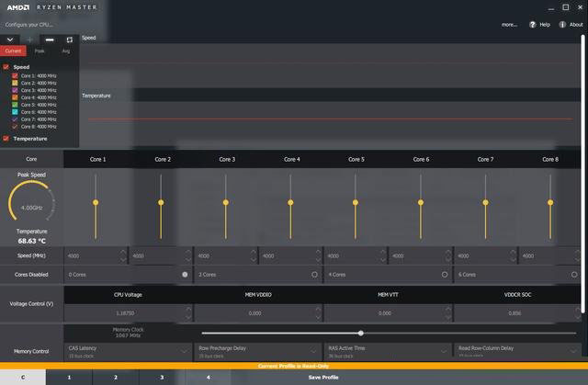Select profile tab 2

pos(116,378)
